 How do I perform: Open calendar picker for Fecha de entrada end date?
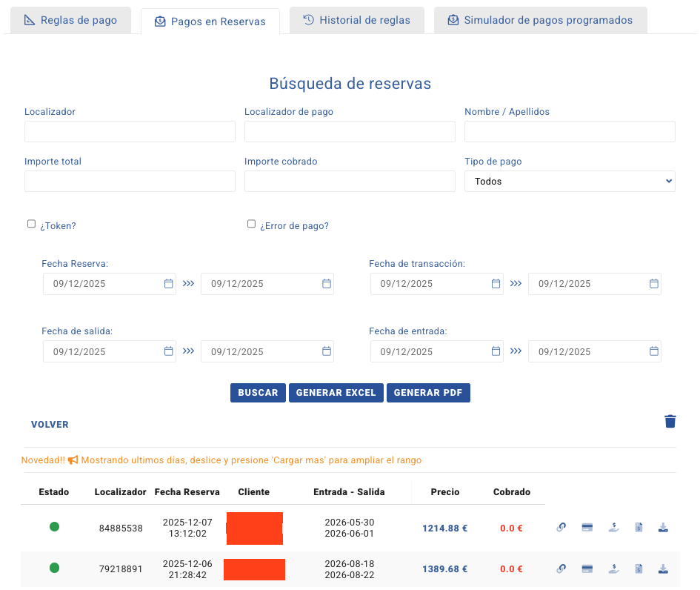click(x=653, y=352)
